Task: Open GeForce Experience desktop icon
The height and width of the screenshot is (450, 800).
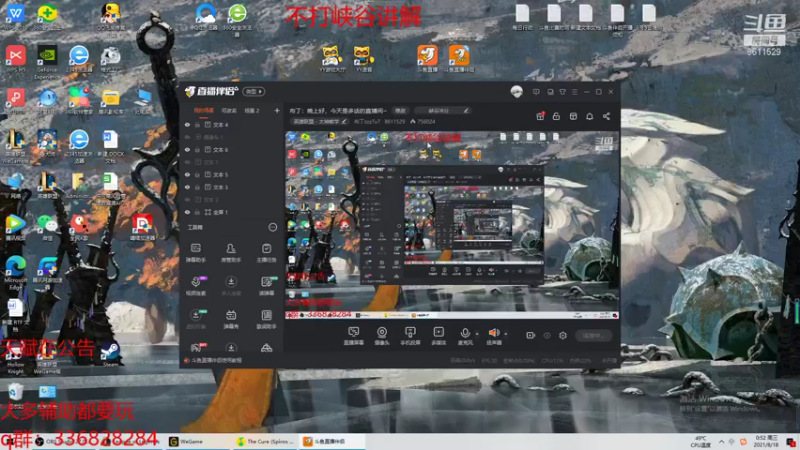Action: (47, 63)
